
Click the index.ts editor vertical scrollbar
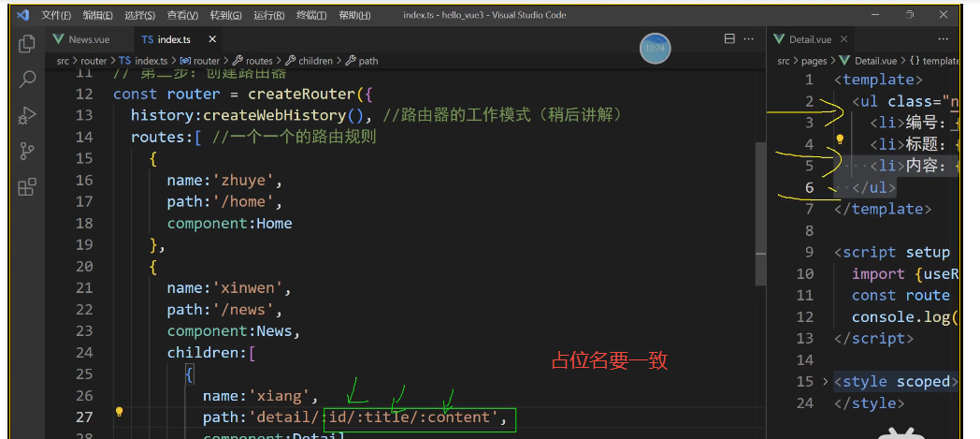click(x=760, y=212)
